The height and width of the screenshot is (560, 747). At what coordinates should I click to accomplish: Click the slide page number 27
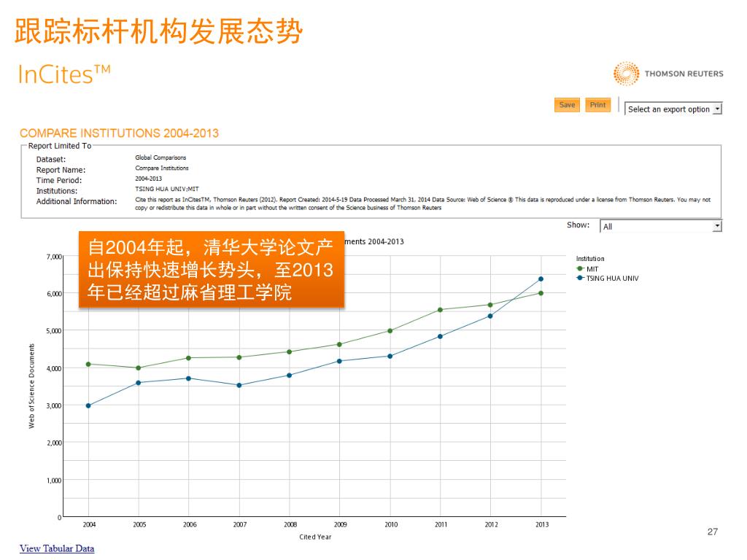coord(713,532)
